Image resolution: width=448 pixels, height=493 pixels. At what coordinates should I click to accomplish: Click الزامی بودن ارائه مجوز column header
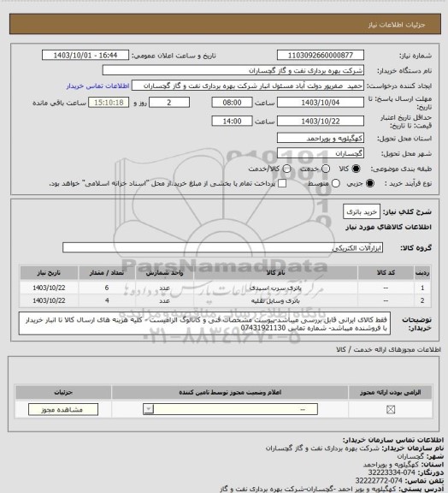390,392
